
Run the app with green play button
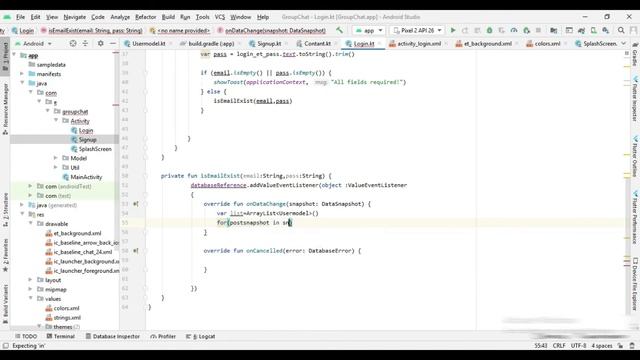[453, 30]
